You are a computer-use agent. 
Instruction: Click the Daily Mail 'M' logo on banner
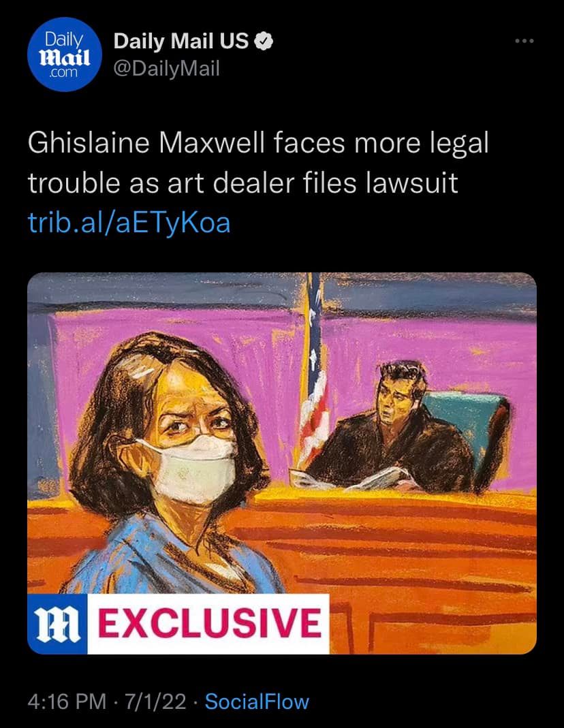[x=58, y=624]
